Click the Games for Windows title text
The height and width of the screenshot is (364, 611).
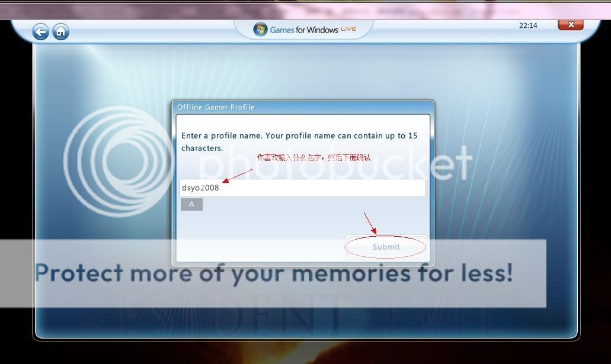[x=304, y=30]
